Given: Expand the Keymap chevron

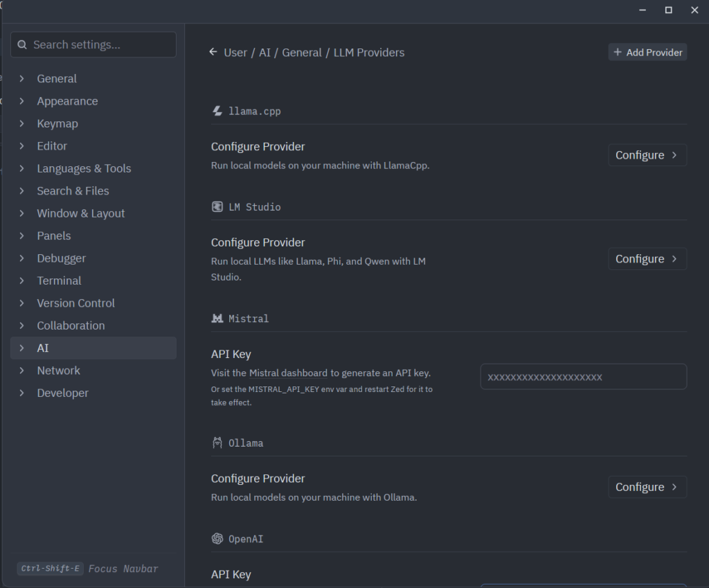Looking at the screenshot, I should pos(21,123).
